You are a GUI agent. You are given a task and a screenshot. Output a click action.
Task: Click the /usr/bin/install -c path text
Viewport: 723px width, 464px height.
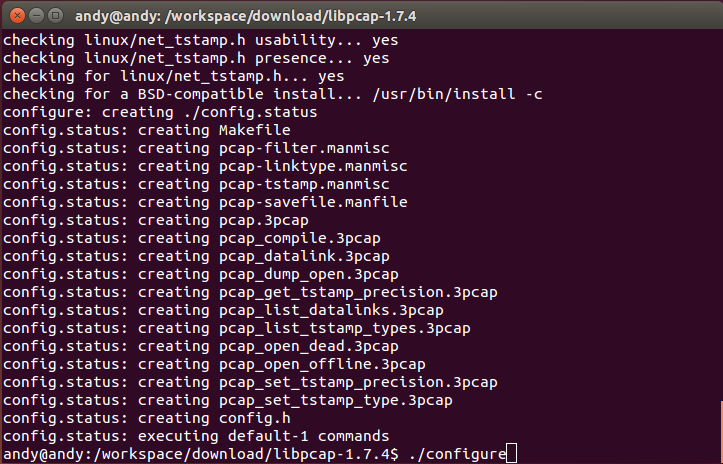point(457,94)
